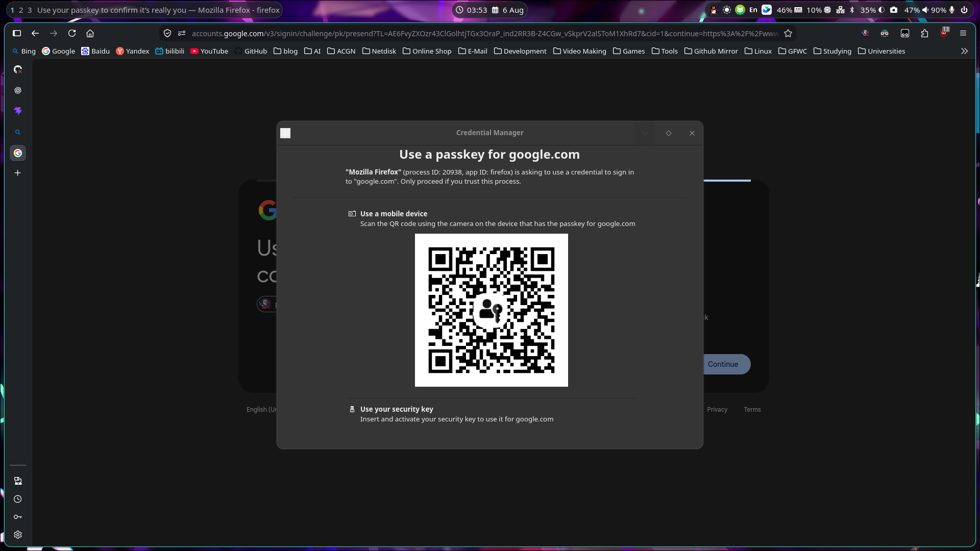Adjust volume via the 47% speaker indicator

click(917, 10)
